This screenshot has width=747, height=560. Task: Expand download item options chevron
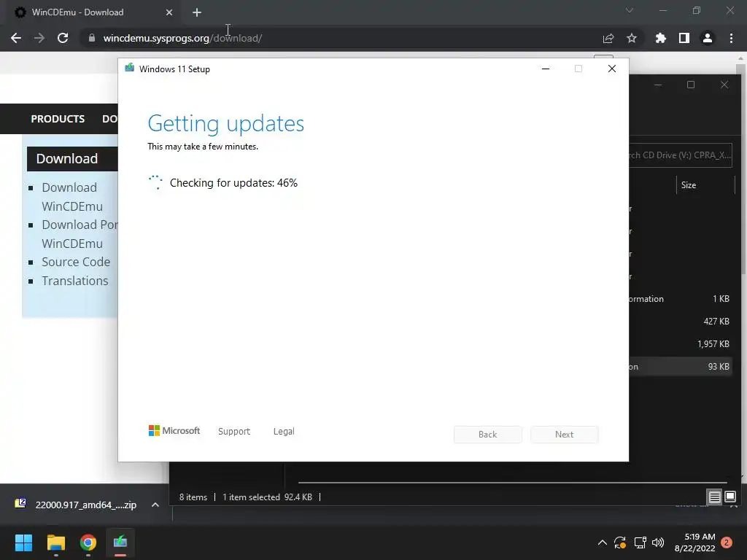click(155, 505)
